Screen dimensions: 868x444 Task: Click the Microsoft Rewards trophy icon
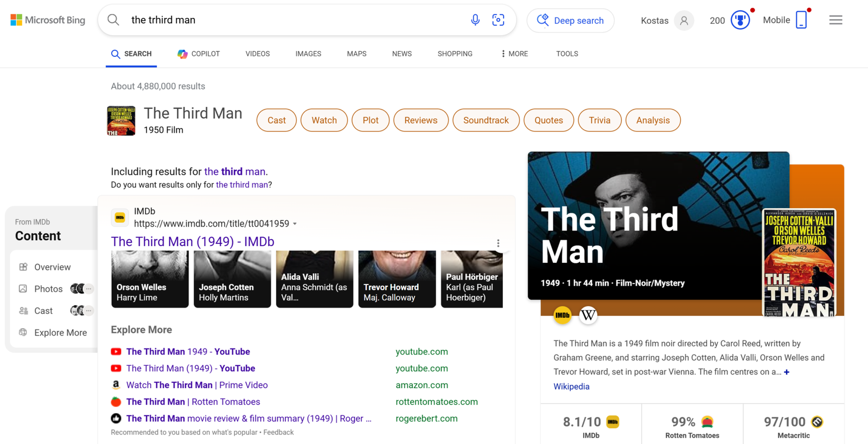740,21
